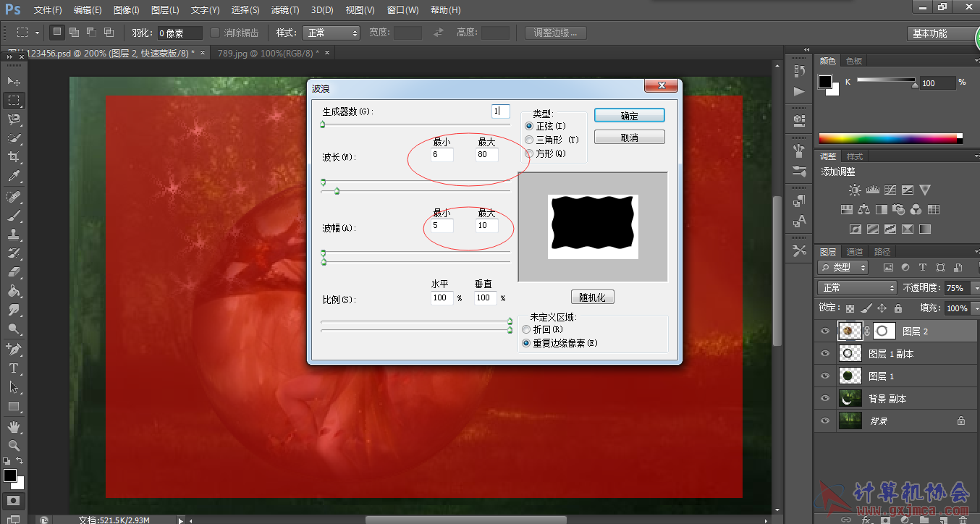Click the K color slider handle
Image resolution: width=980 pixels, height=524 pixels.
(x=915, y=85)
